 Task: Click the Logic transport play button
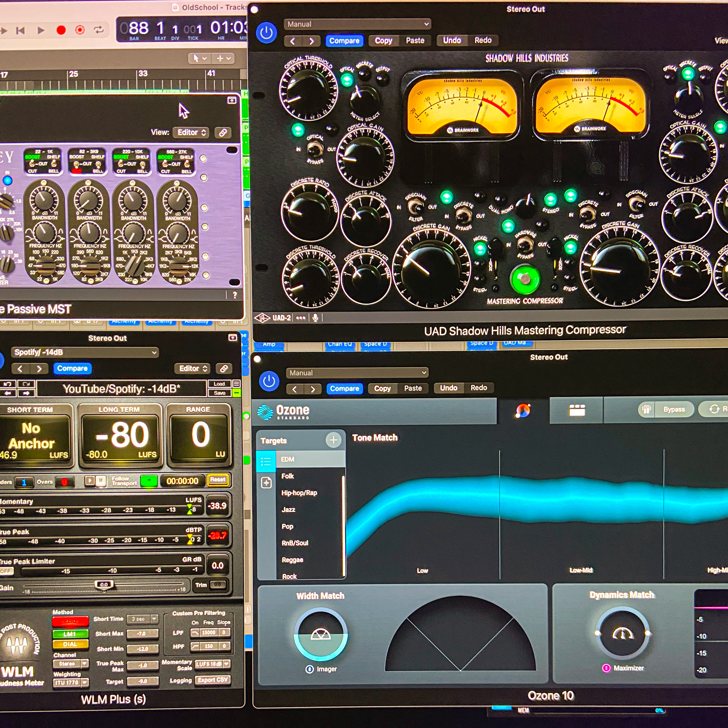tap(41, 30)
